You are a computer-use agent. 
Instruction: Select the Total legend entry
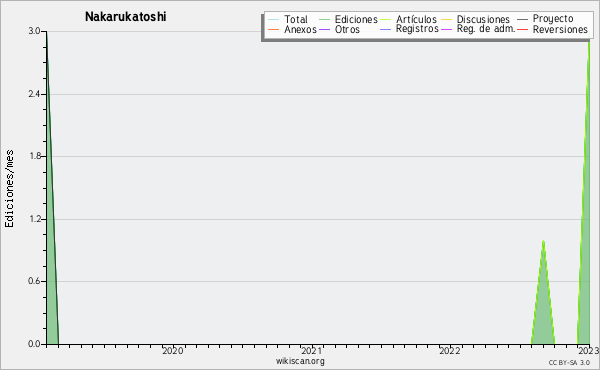(296, 19)
